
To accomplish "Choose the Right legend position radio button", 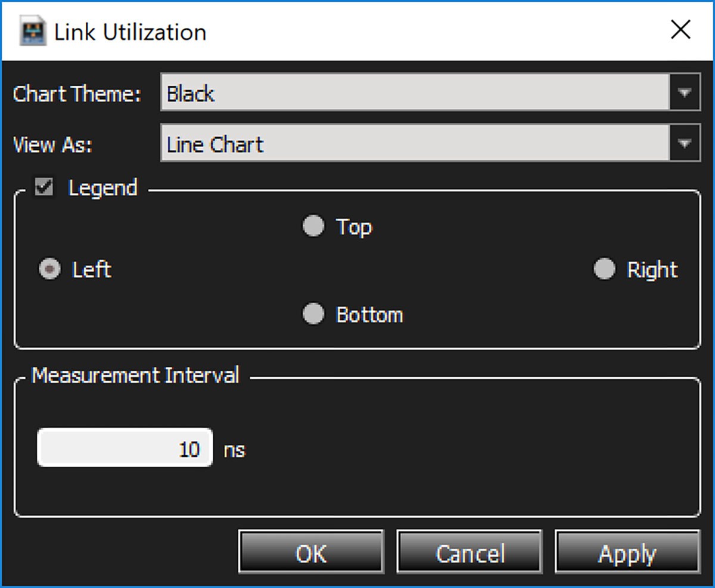I will tap(604, 269).
